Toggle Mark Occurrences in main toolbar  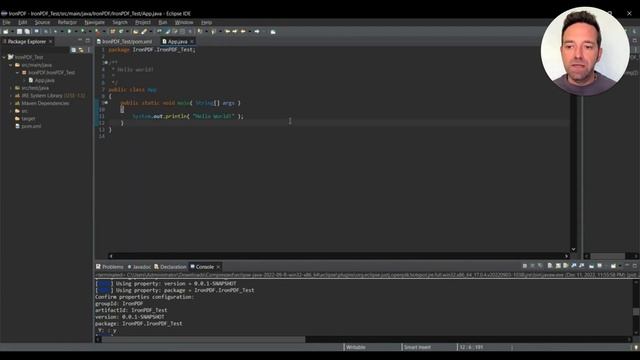click(168, 31)
